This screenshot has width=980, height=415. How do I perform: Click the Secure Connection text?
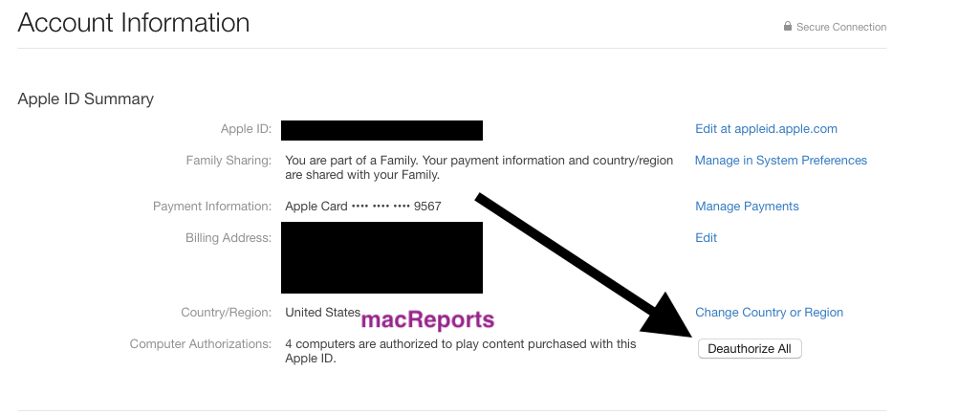click(841, 27)
